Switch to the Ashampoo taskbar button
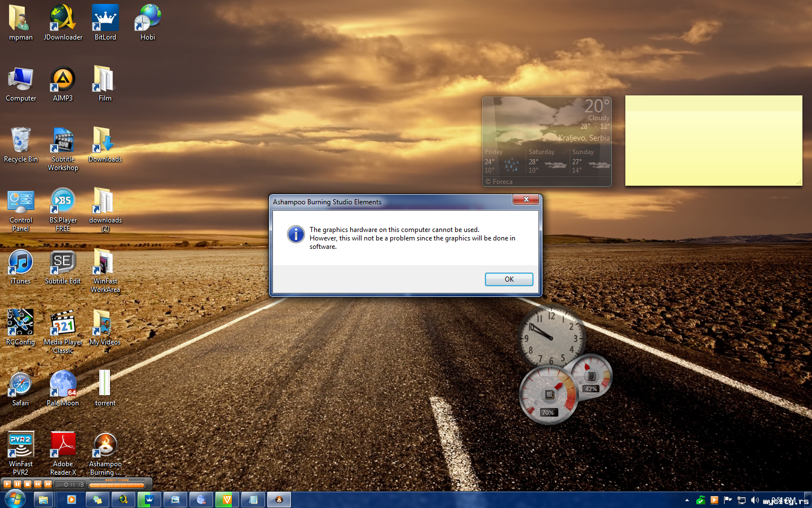Image resolution: width=812 pixels, height=508 pixels. tap(279, 500)
